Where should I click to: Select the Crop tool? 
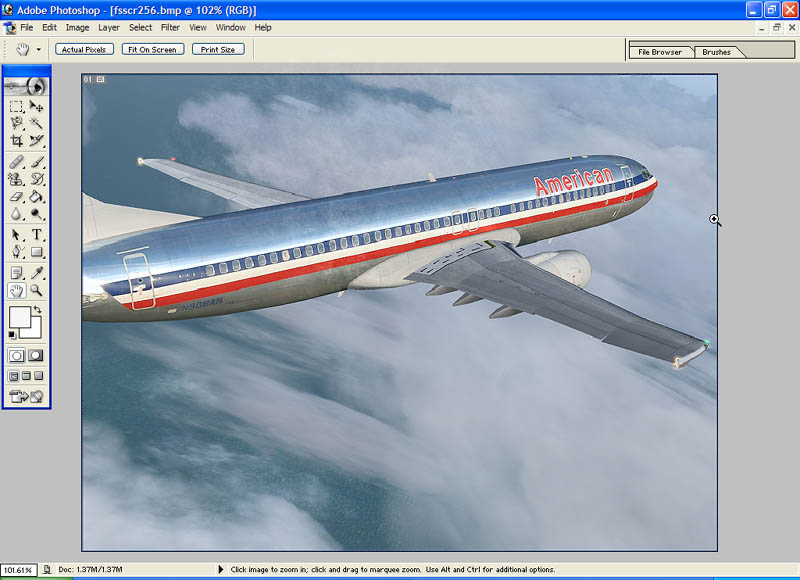[17, 141]
